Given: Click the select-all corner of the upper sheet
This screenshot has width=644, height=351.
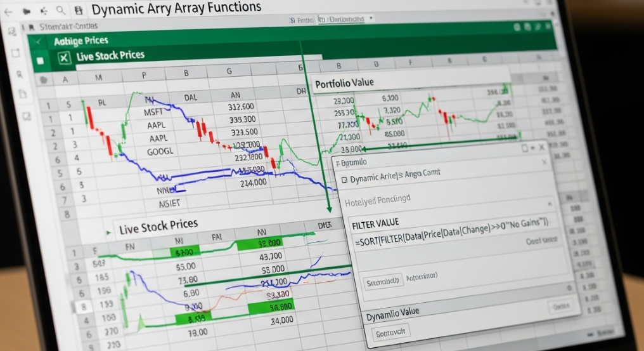Looking at the screenshot, I should (x=44, y=80).
